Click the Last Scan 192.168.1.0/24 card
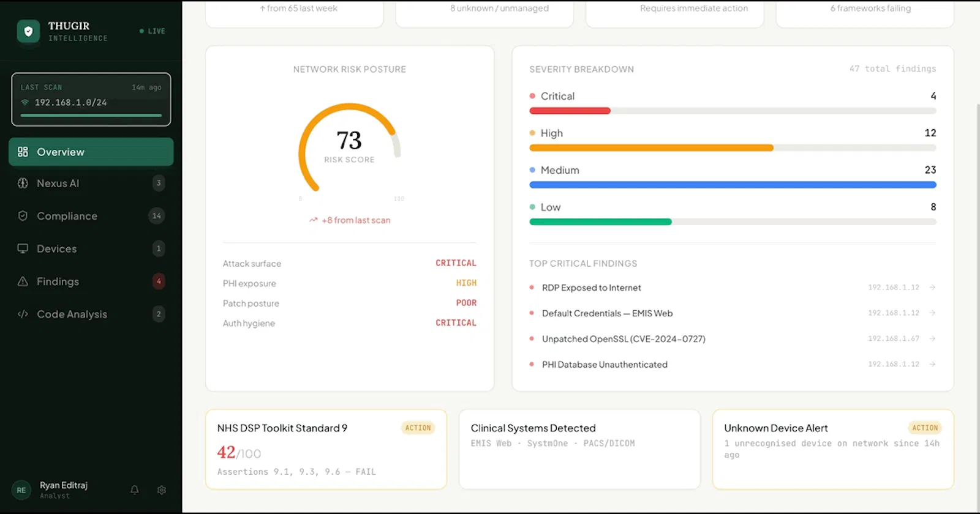Image resolution: width=980 pixels, height=514 pixels. pyautogui.click(x=91, y=100)
